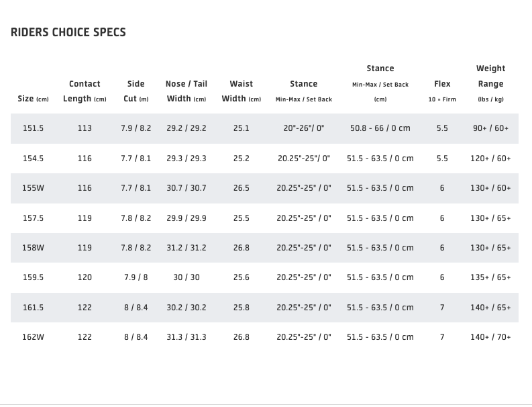532x407 pixels.
Task: Select the 157.5 size row label
Action: 33,218
